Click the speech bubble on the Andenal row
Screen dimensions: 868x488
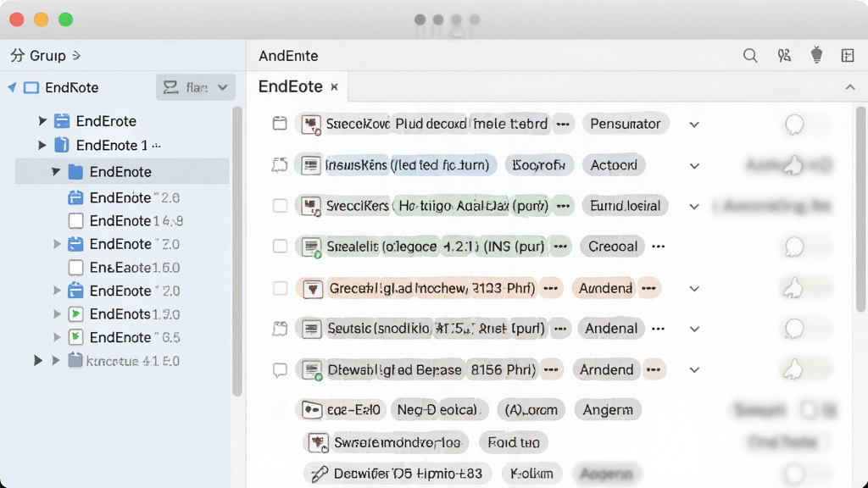[x=794, y=329]
